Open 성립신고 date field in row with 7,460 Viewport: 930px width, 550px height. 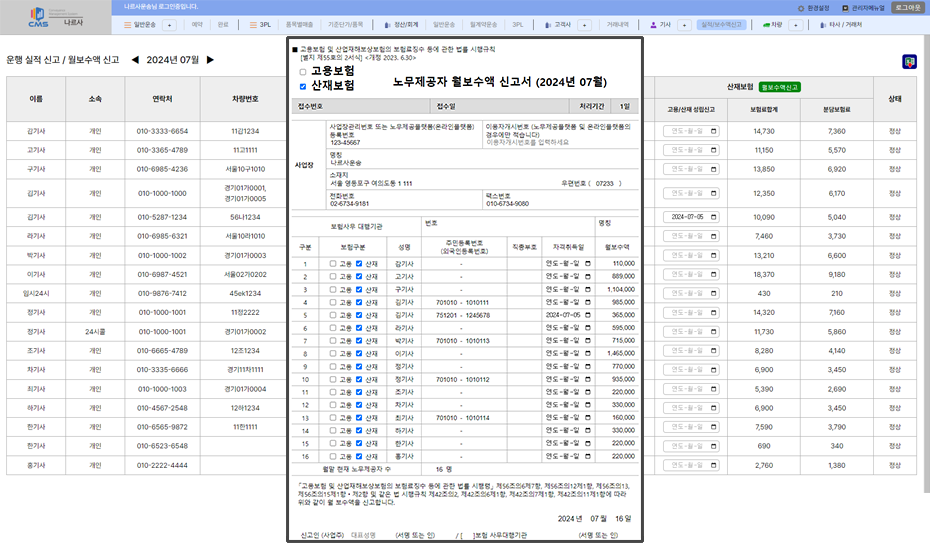[691, 236]
